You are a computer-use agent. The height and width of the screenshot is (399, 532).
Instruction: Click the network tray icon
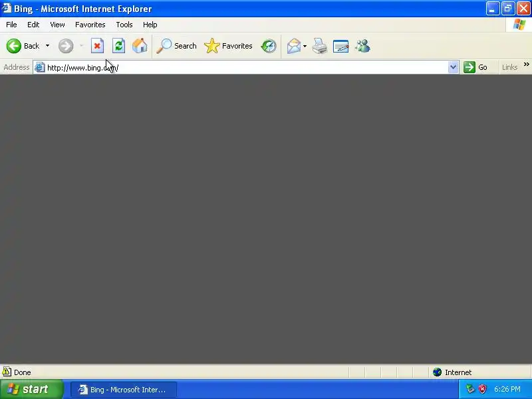point(470,389)
